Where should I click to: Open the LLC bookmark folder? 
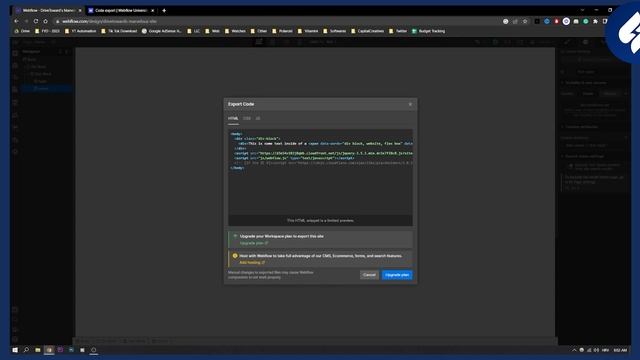[x=193, y=31]
